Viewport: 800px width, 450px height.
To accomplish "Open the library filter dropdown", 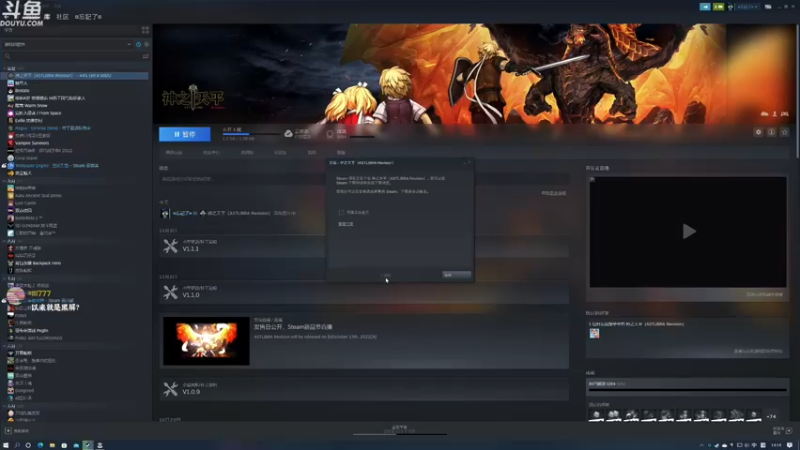I will point(68,44).
